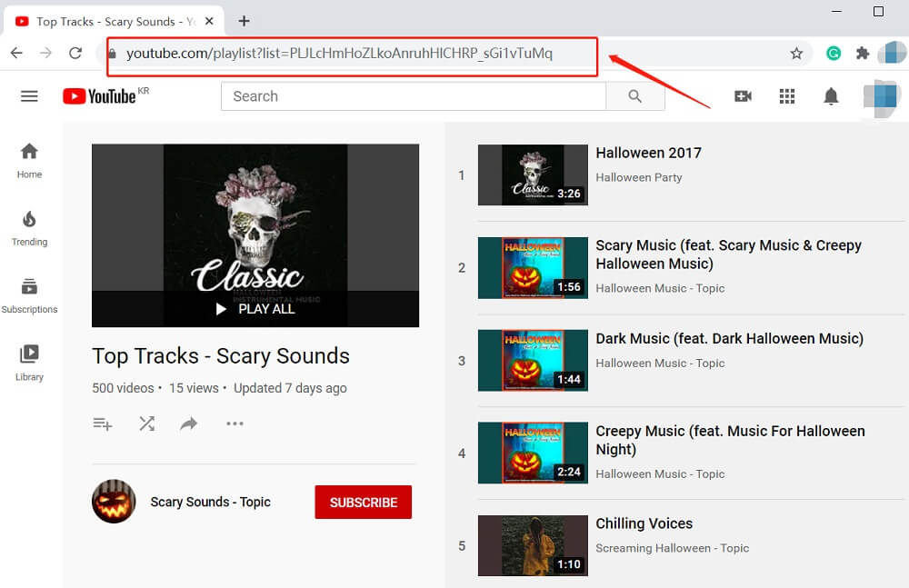Open the Halloween 2017 title
The image size is (909, 588).
click(x=649, y=153)
